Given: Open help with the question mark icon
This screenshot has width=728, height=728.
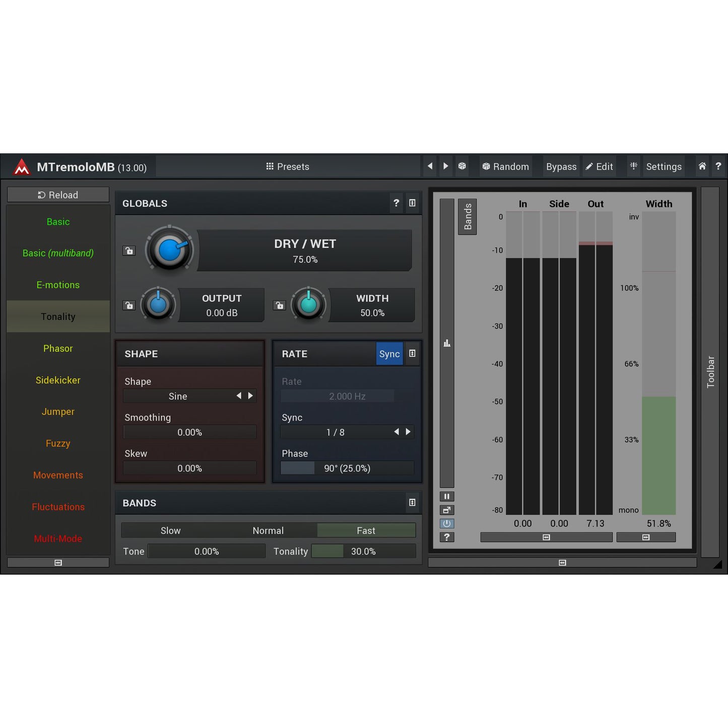Looking at the screenshot, I should tap(718, 166).
